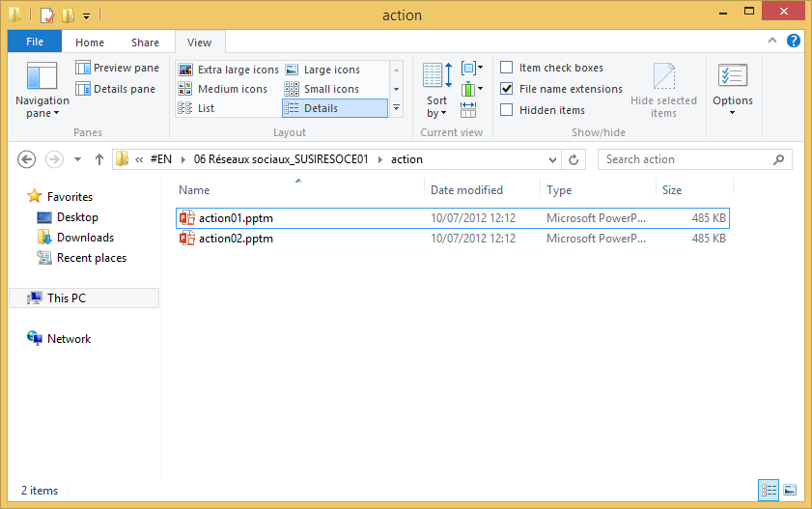Open the address bar history dropdown
Viewport: 812px width, 509px height.
[x=552, y=159]
